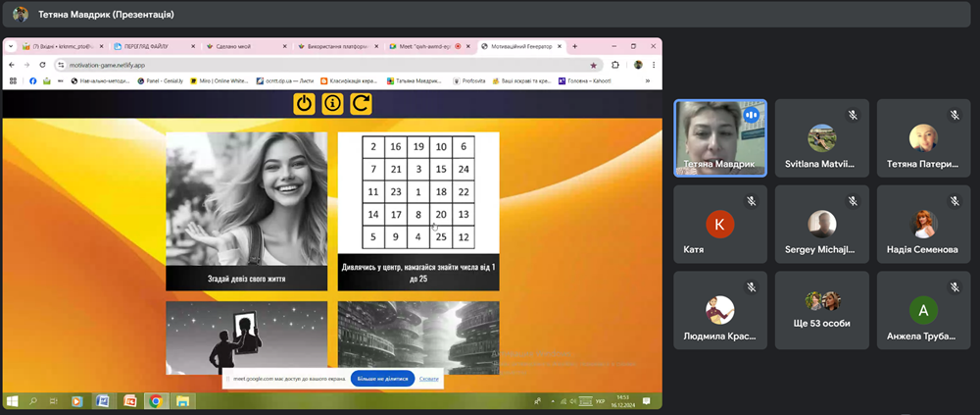The height and width of the screenshot is (415, 980).
Task: Click the "Сховати" link in sharing bar
Action: tap(429, 379)
